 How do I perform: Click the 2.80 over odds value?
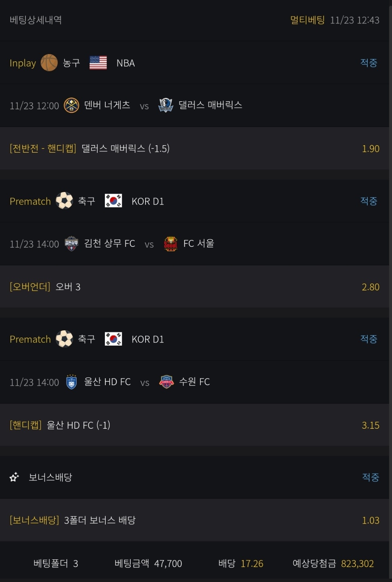[x=370, y=287]
